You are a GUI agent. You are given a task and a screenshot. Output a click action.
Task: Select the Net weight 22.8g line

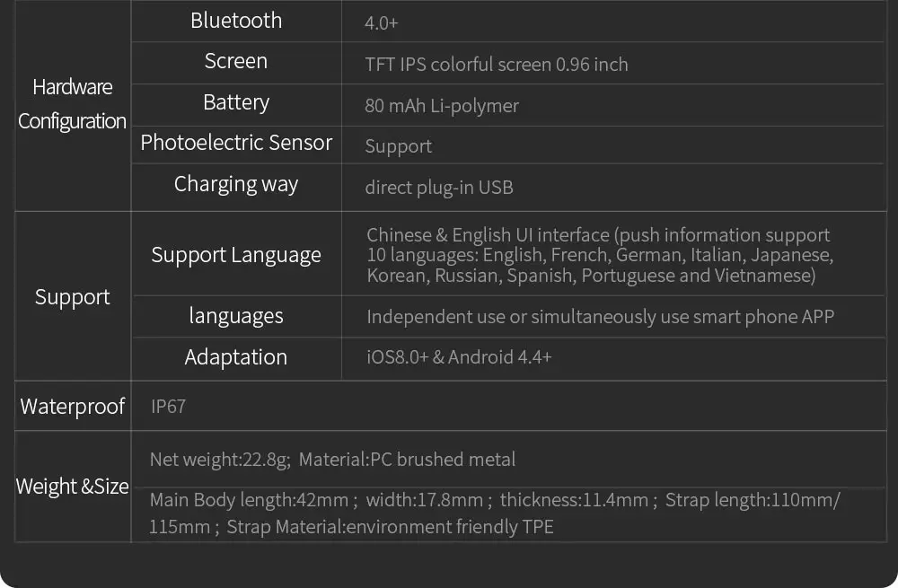[x=332, y=460]
